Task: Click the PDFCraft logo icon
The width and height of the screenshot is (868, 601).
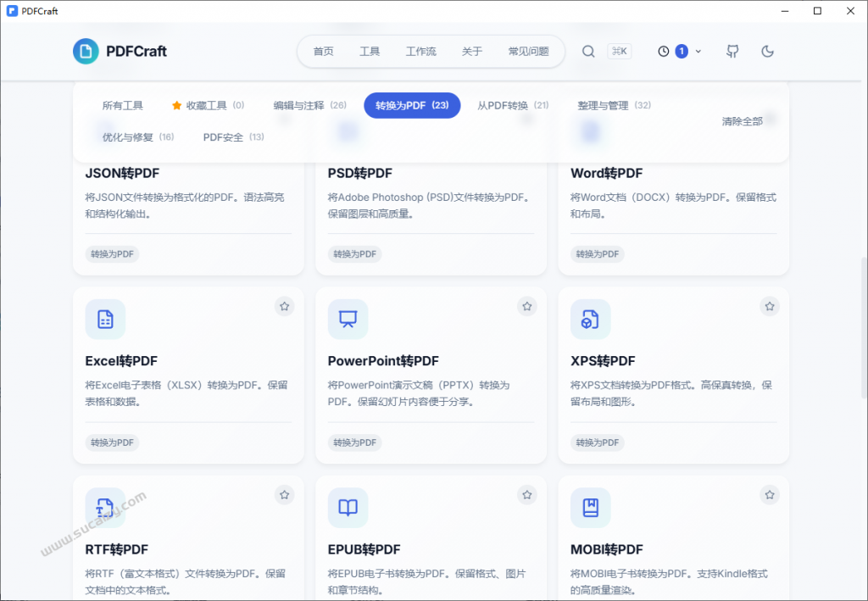Action: tap(86, 52)
